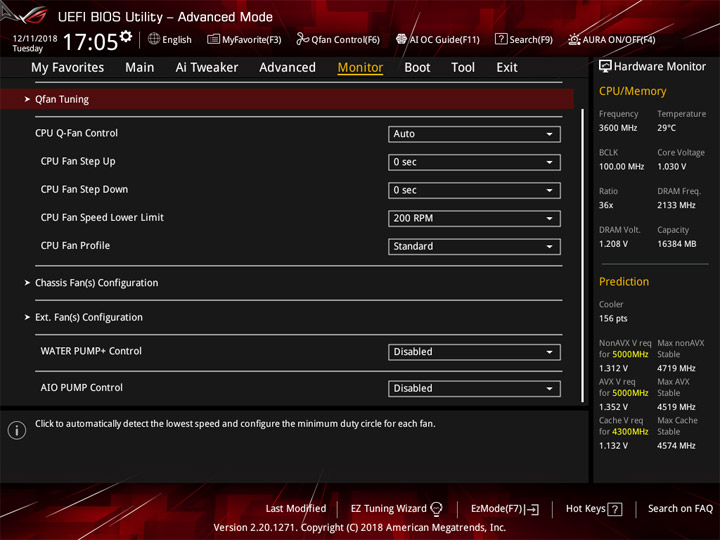The width and height of the screenshot is (720, 540).
Task: Open CPU Fan Profile dropdown
Action: pos(474,247)
